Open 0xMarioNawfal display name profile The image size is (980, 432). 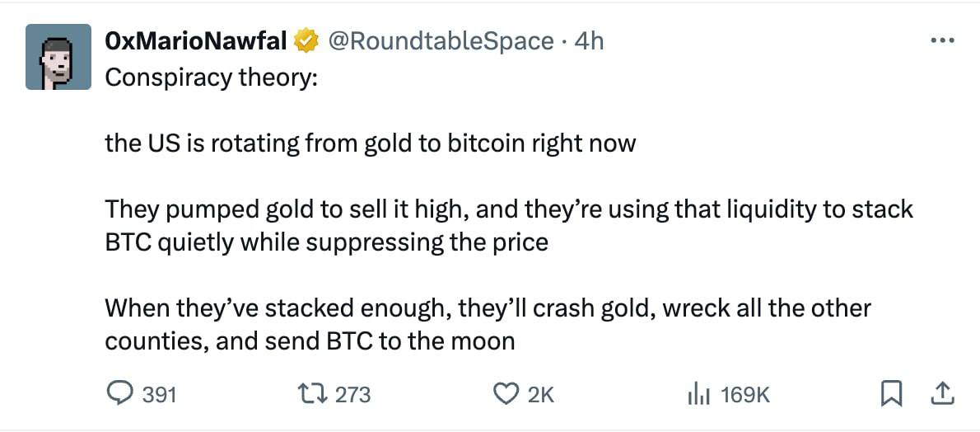click(196, 40)
